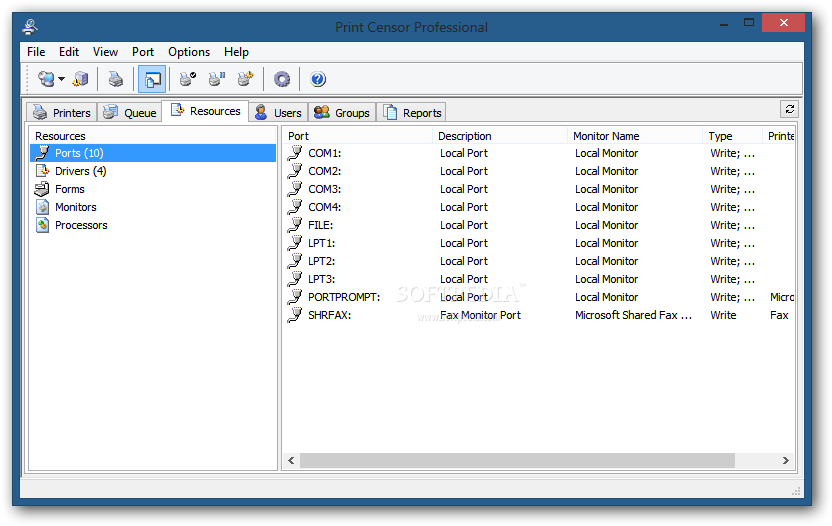Select the COM3: port row
Screen dimensions: 832x526
tap(538, 189)
